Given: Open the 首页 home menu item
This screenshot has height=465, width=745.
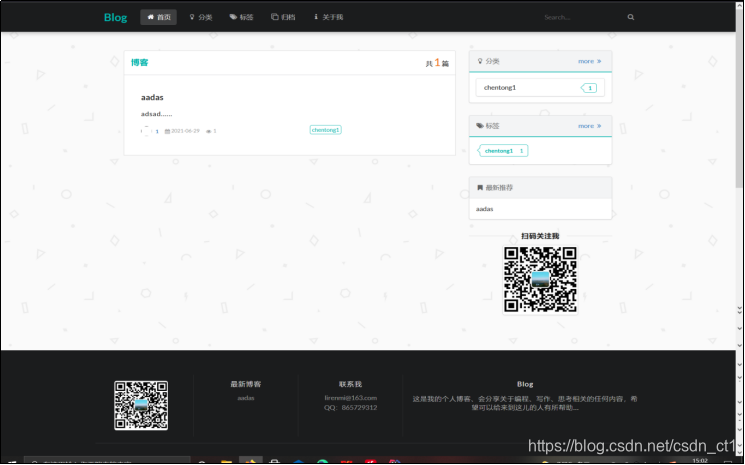Looking at the screenshot, I should click(158, 17).
